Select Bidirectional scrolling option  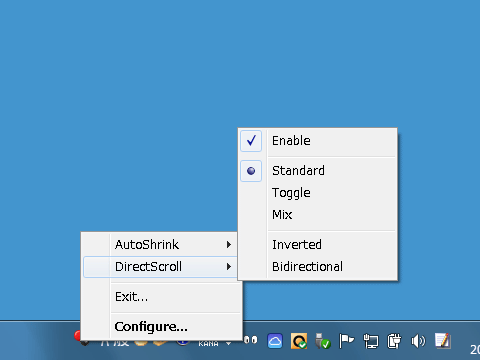[x=317, y=267]
